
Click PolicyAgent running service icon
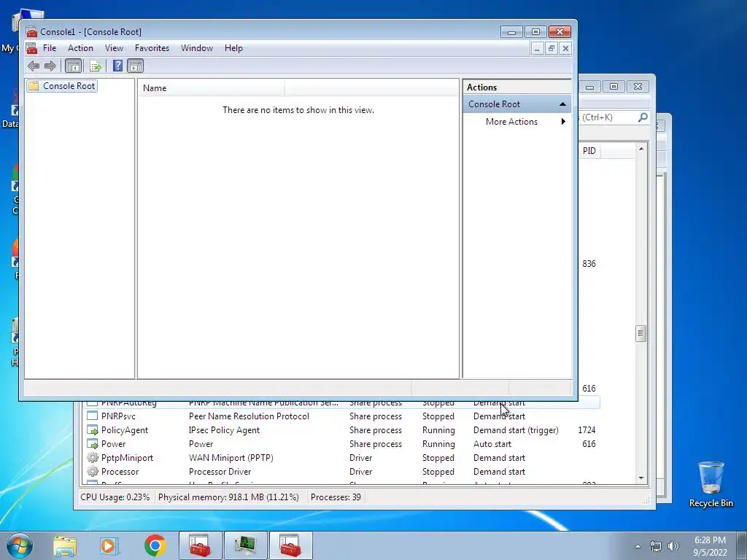(93, 430)
